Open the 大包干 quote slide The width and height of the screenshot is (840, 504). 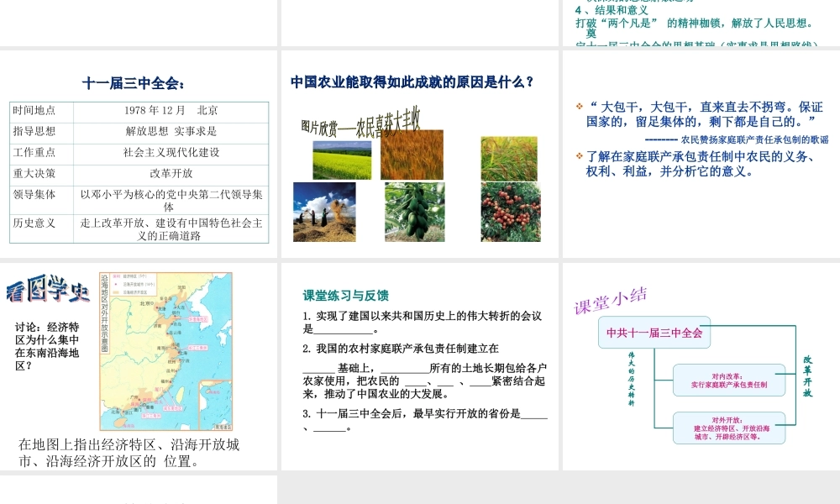pos(701,155)
